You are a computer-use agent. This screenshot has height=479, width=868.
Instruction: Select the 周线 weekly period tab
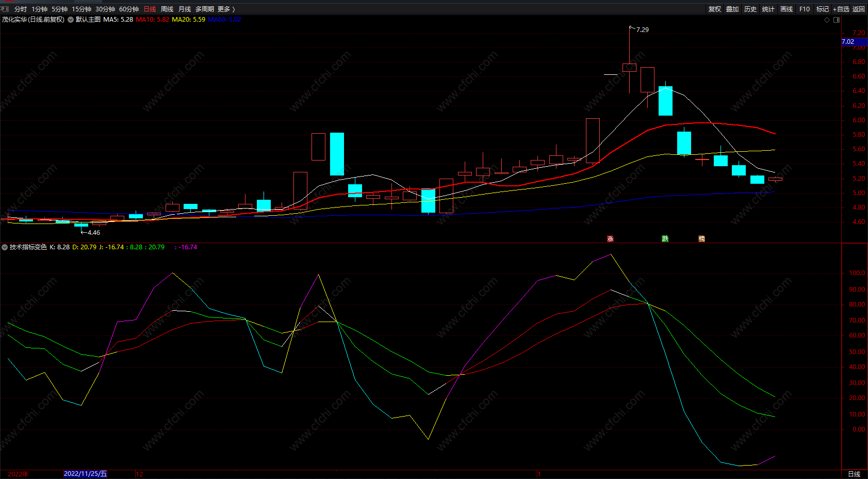[167, 9]
